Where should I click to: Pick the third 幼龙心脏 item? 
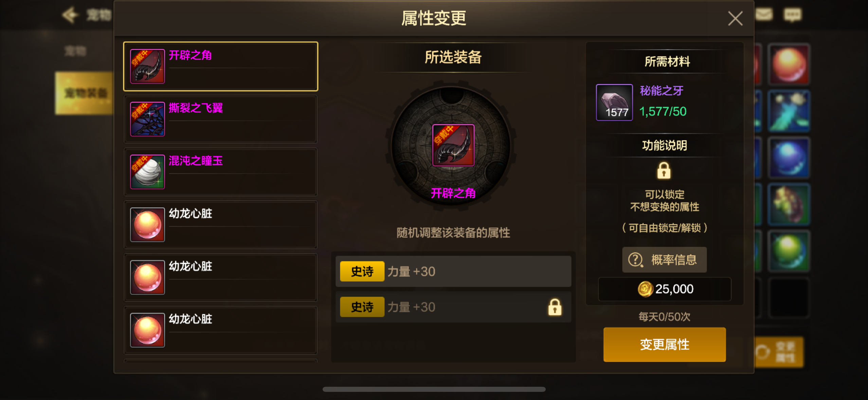[220, 330]
